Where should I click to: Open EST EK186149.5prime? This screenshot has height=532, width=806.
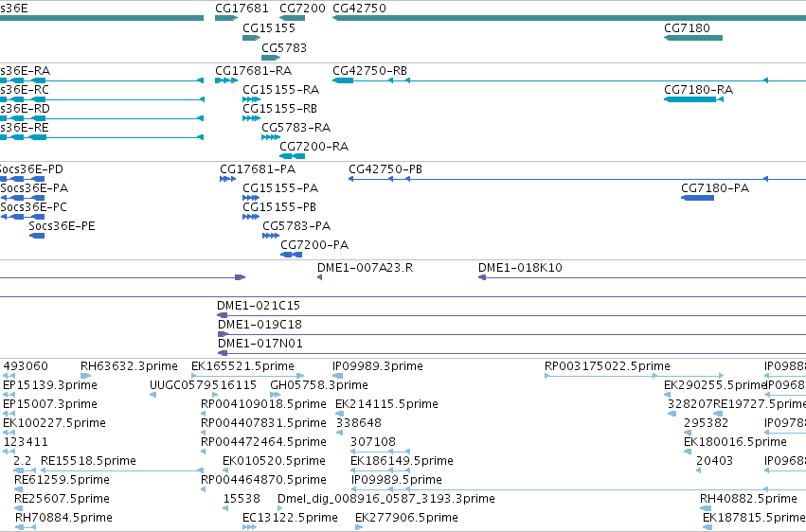point(402,462)
